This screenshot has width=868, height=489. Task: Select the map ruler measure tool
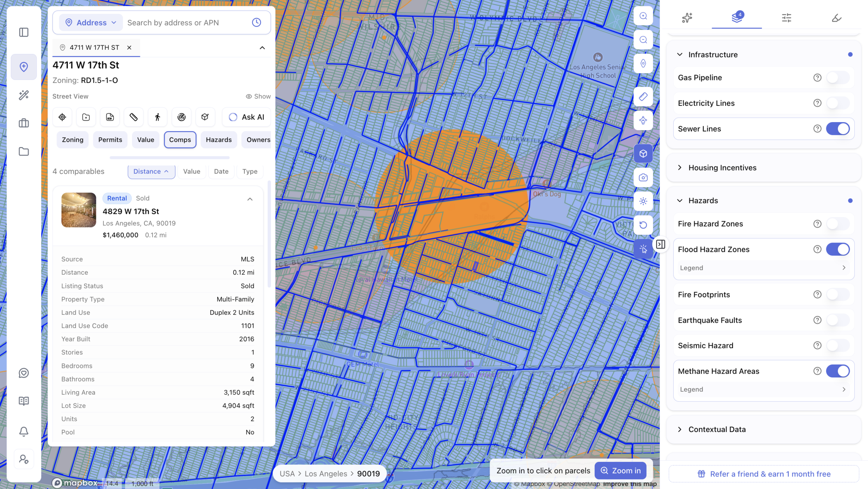point(643,97)
